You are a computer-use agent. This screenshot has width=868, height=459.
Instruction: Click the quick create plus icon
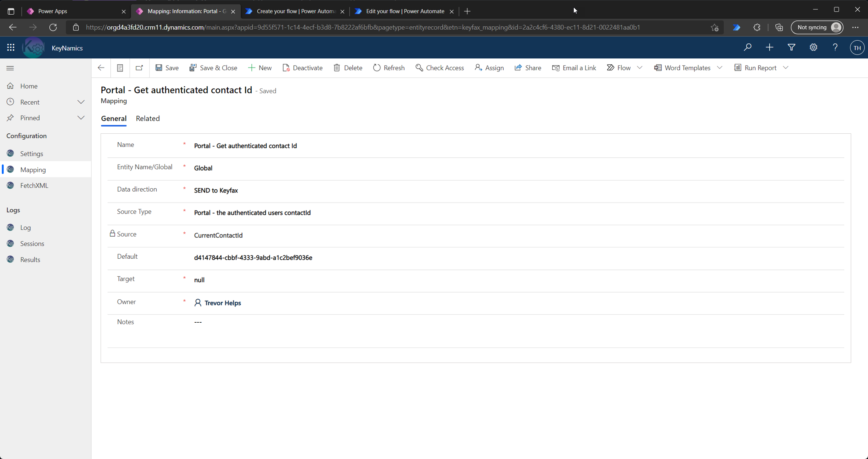click(769, 47)
